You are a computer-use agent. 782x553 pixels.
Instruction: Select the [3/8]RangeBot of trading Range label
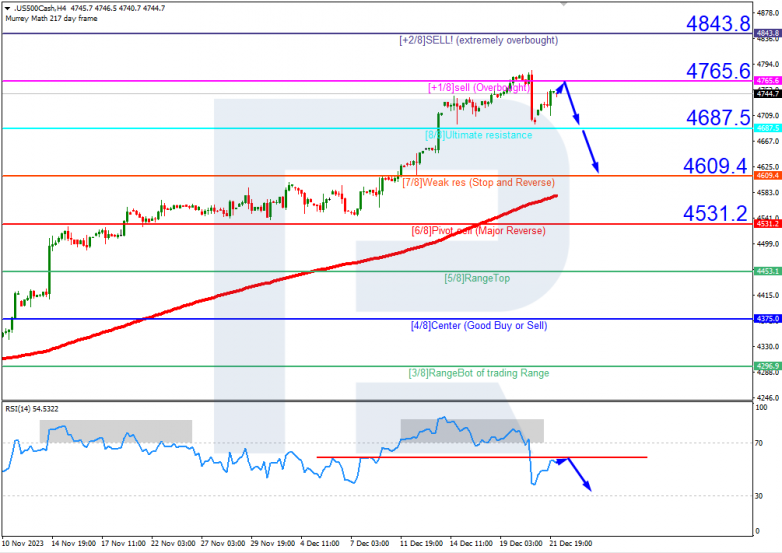pyautogui.click(x=479, y=373)
